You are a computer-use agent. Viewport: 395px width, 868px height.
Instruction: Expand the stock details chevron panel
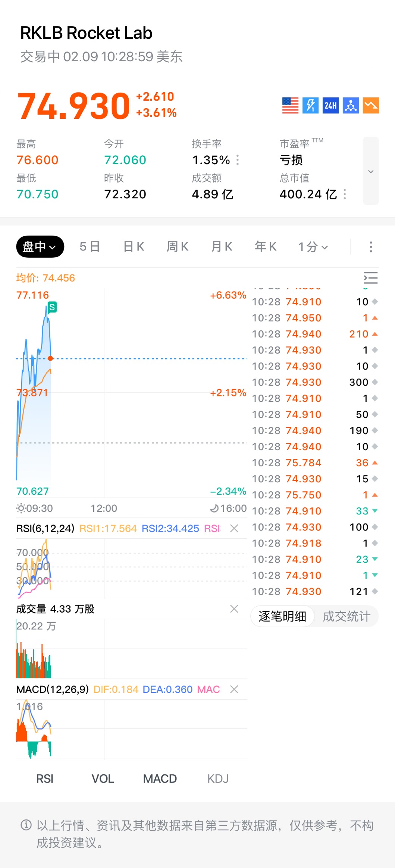[371, 171]
